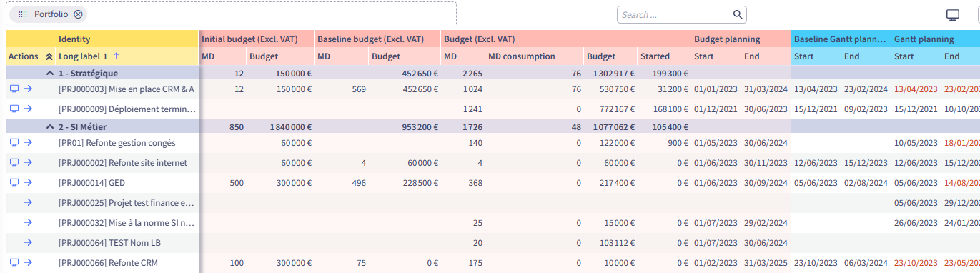Open arrow for PRJ000025 Projet test finance
The image size is (980, 273).
(x=28, y=202)
